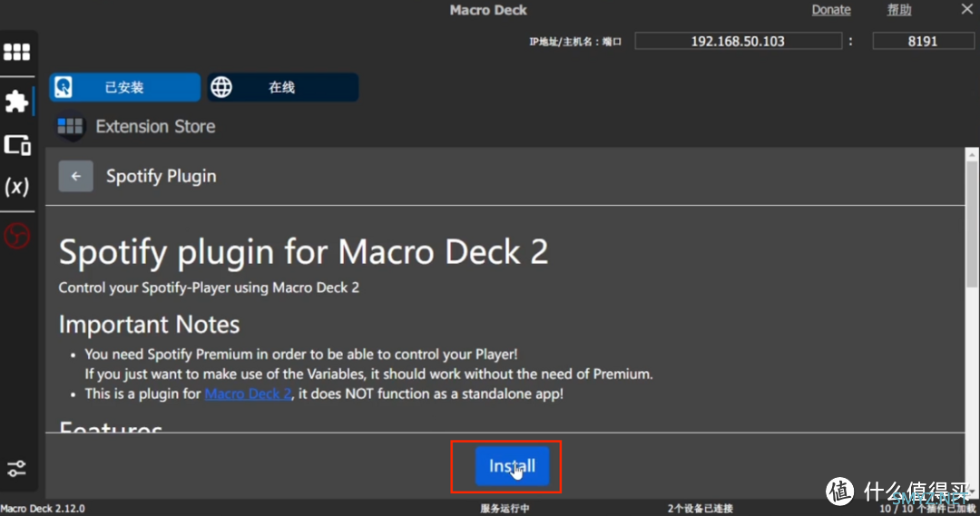Click the Extension Store logo icon
Viewport: 980px width, 516px height.
pos(70,126)
